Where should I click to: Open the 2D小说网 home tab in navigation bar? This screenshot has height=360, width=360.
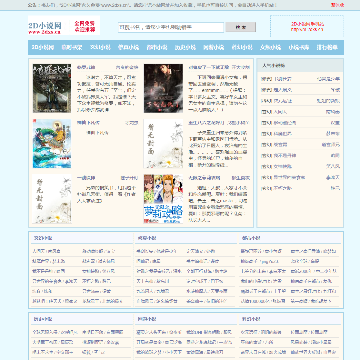tap(43, 47)
